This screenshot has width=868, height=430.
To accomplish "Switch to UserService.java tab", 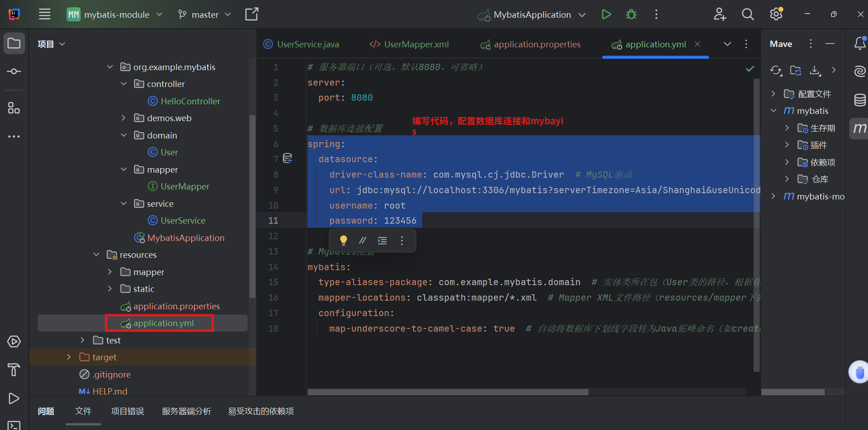I will tap(301, 44).
